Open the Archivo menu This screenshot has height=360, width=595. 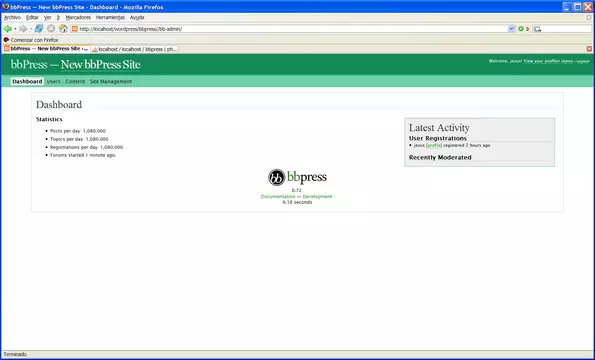[12, 17]
